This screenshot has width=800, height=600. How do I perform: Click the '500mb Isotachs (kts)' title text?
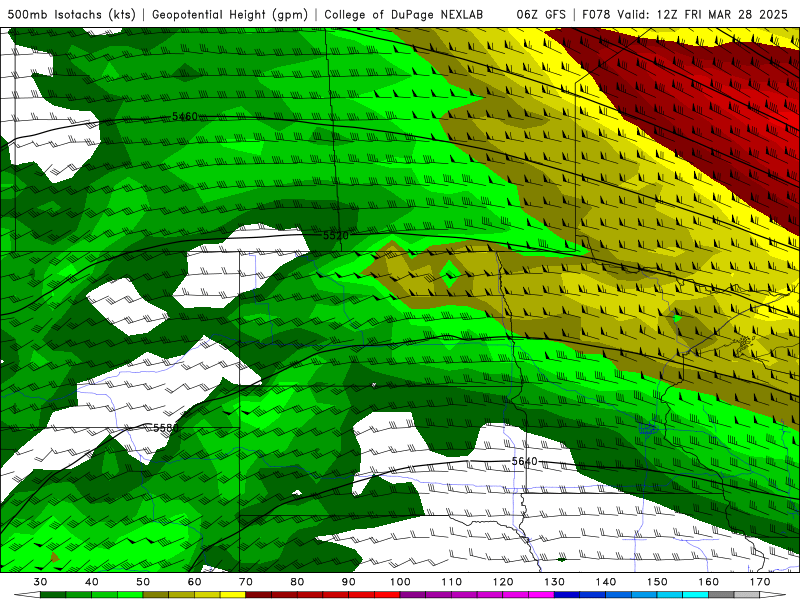(x=71, y=15)
